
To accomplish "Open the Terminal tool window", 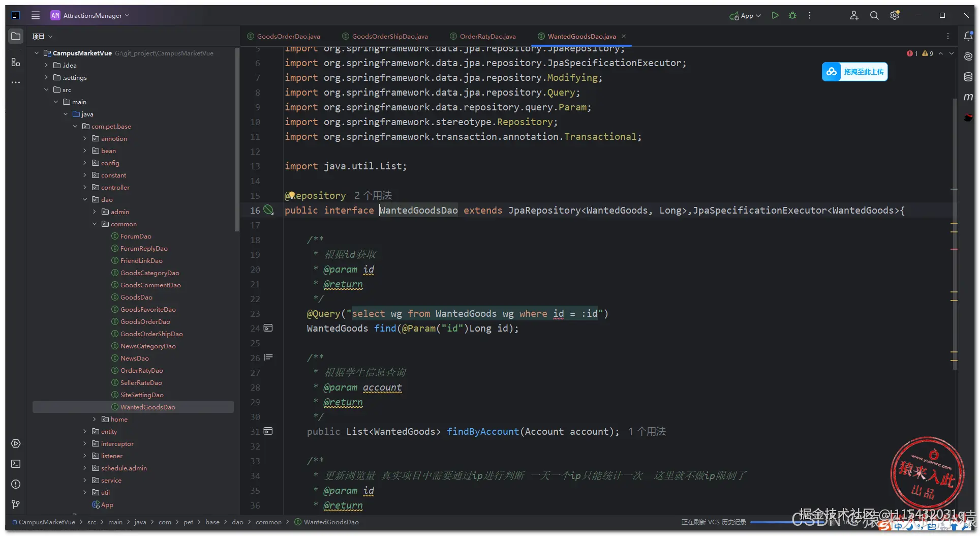I will click(16, 464).
